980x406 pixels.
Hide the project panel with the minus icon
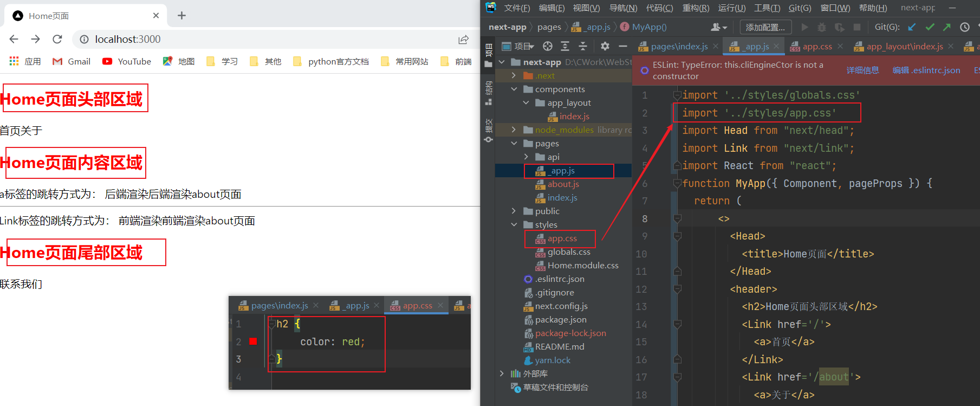coord(623,46)
